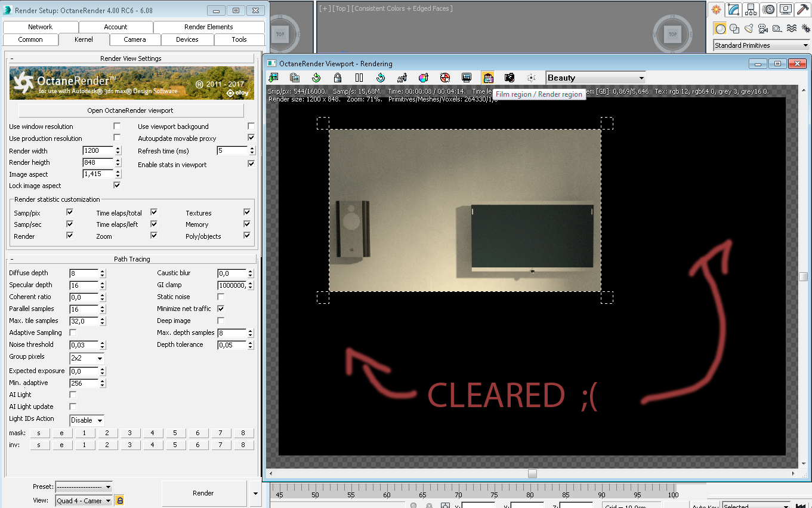Select the Helpers tape-measure icon

pyautogui.click(x=777, y=29)
